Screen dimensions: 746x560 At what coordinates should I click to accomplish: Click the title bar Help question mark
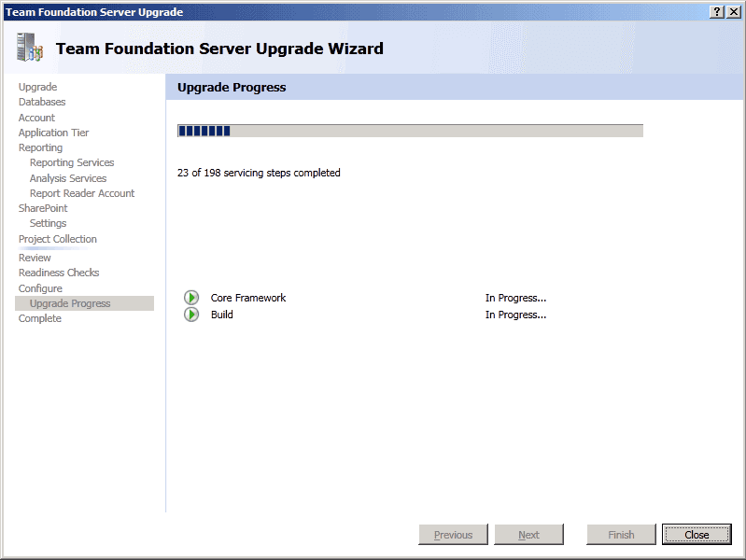pyautogui.click(x=717, y=11)
